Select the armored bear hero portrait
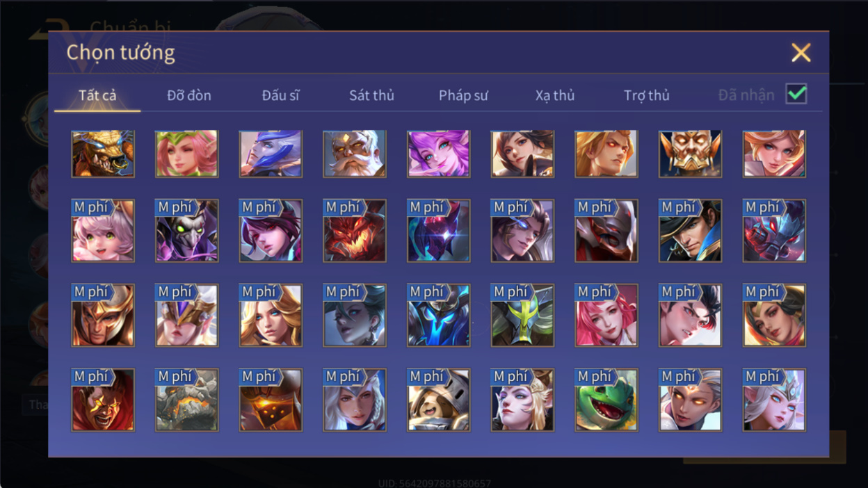Screen dimensions: 868x488 point(439,400)
